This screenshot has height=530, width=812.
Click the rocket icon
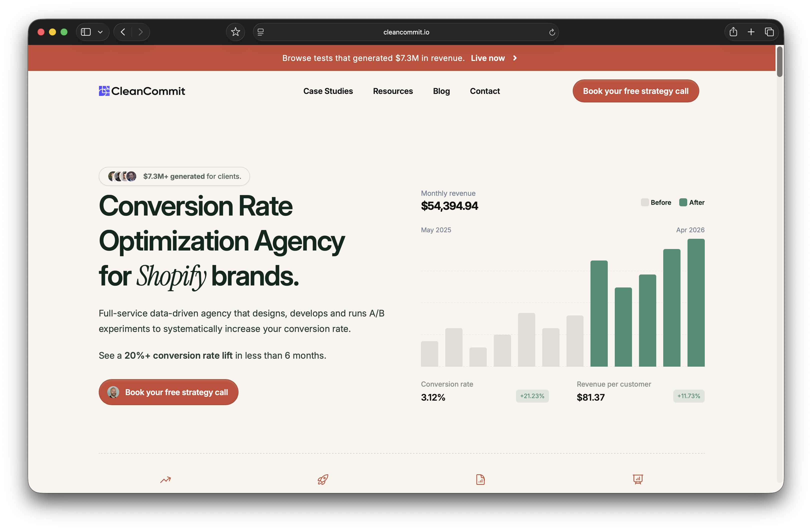point(323,480)
